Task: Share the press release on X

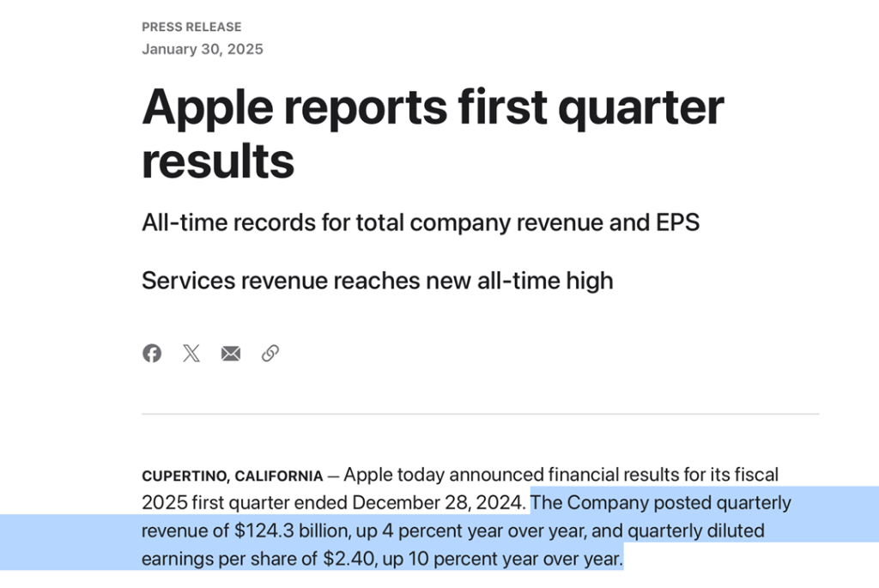Action: coord(191,353)
